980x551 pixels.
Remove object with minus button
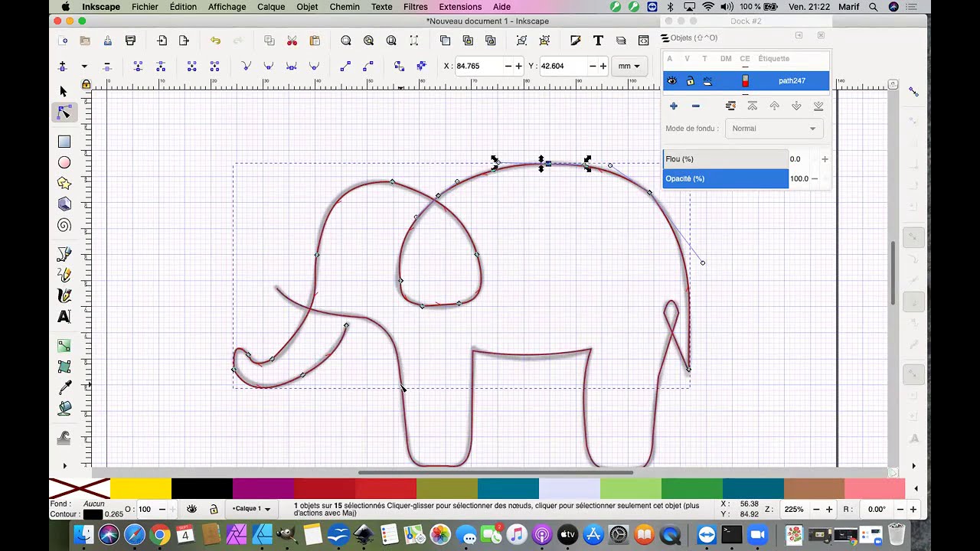click(x=695, y=106)
